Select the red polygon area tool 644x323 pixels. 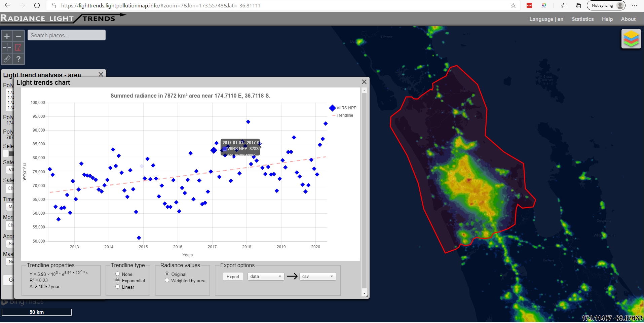tap(18, 47)
